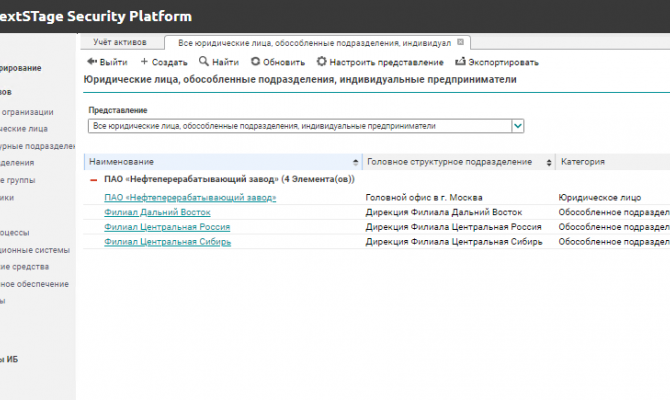
Task: Click group header ПАО «Нефтеперерабатывающий завод» (4 Элемента)
Action: click(x=229, y=179)
